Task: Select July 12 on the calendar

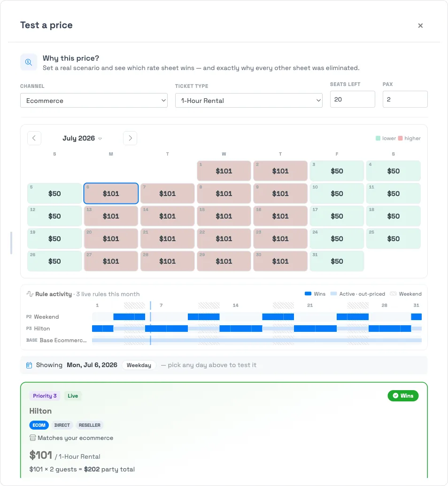Action: (x=54, y=216)
